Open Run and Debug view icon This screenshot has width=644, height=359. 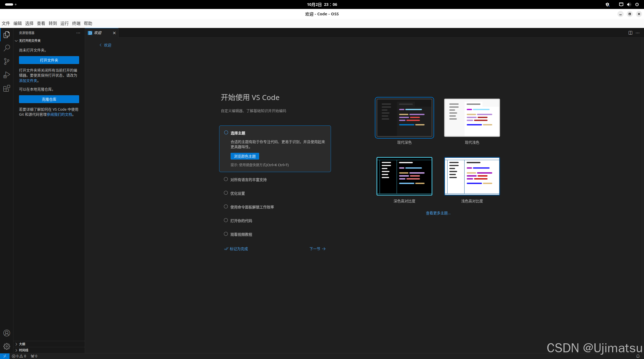click(x=7, y=75)
